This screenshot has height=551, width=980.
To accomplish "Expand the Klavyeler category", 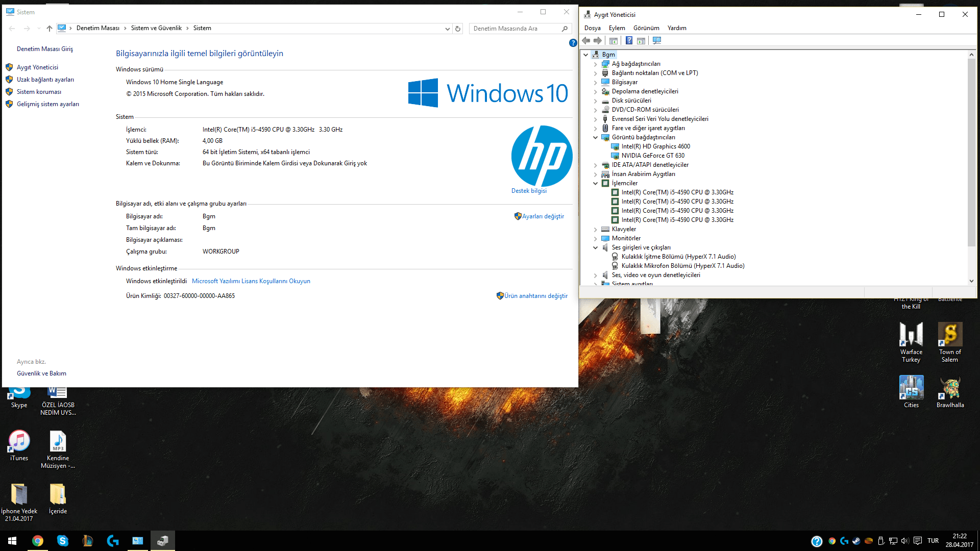I will tap(595, 230).
